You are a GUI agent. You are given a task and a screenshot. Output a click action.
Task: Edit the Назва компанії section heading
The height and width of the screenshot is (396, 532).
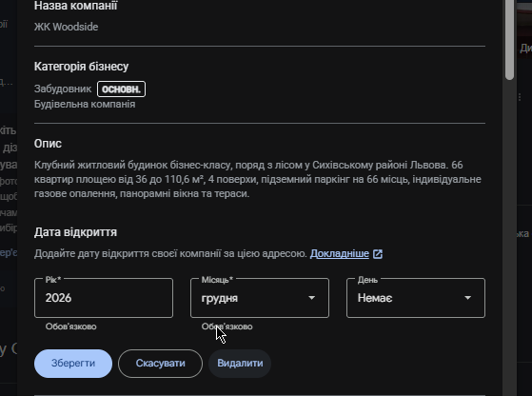pos(76,6)
